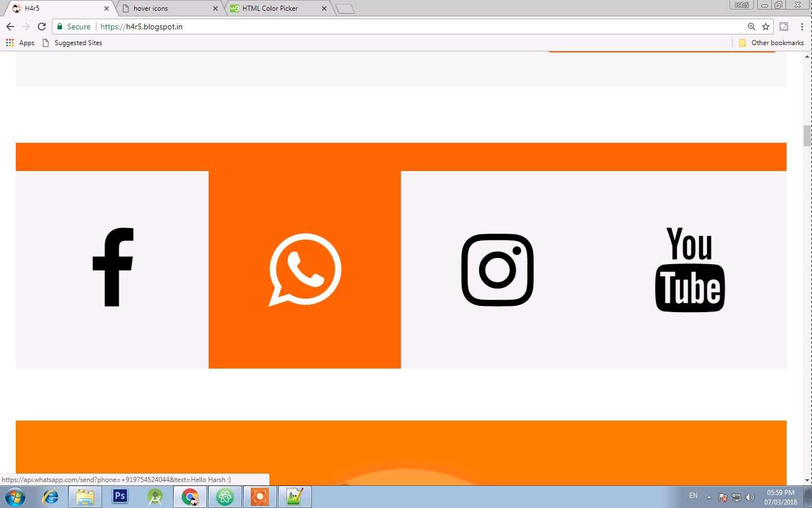Click the browser extension icon beside star
812x508 pixels.
pyautogui.click(x=784, y=27)
